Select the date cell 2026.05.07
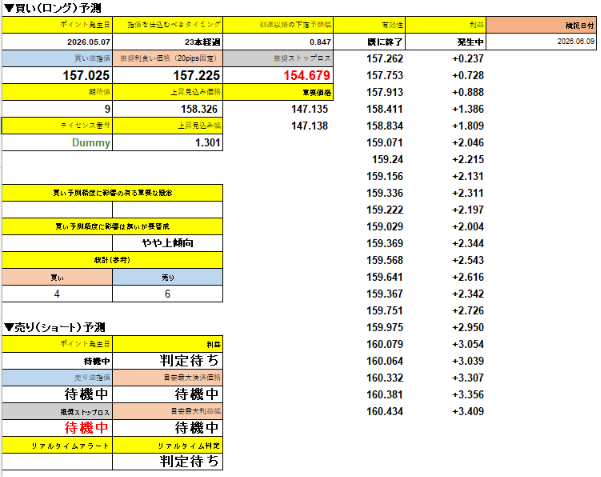601x477 pixels. coord(57,42)
